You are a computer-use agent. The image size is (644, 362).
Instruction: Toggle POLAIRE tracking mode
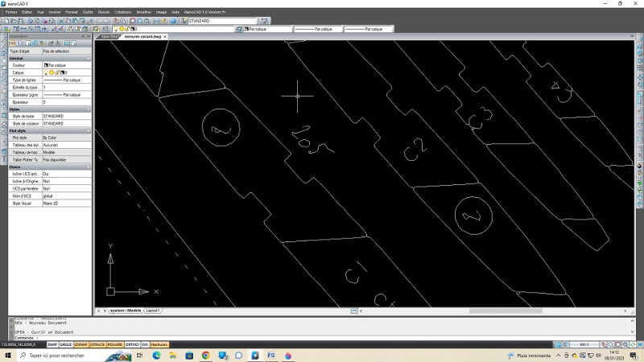pos(115,345)
